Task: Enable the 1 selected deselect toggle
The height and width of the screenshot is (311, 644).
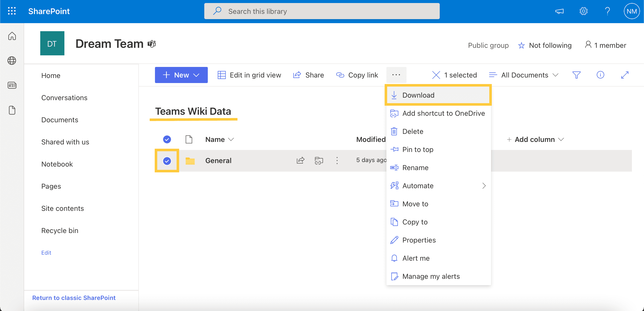Action: click(x=436, y=75)
